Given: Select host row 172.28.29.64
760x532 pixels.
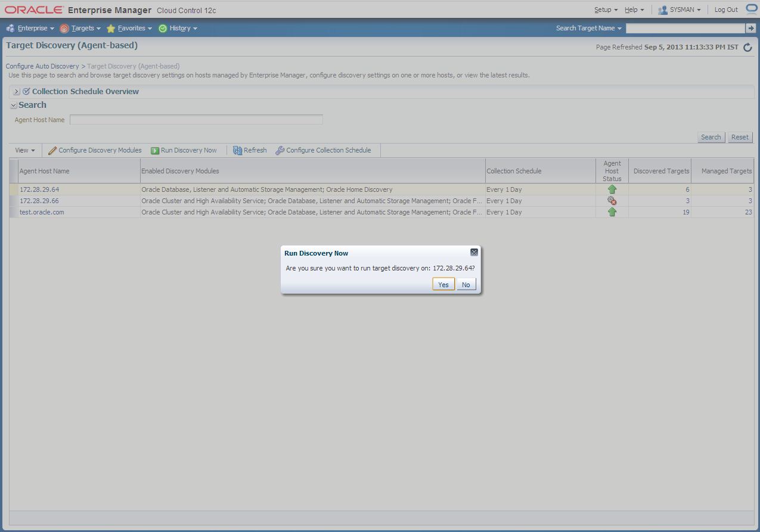Looking at the screenshot, I should tap(381, 189).
